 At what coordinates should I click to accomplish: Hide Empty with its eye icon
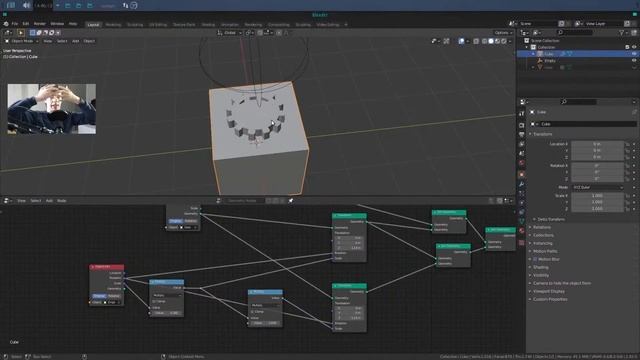pyautogui.click(x=634, y=60)
